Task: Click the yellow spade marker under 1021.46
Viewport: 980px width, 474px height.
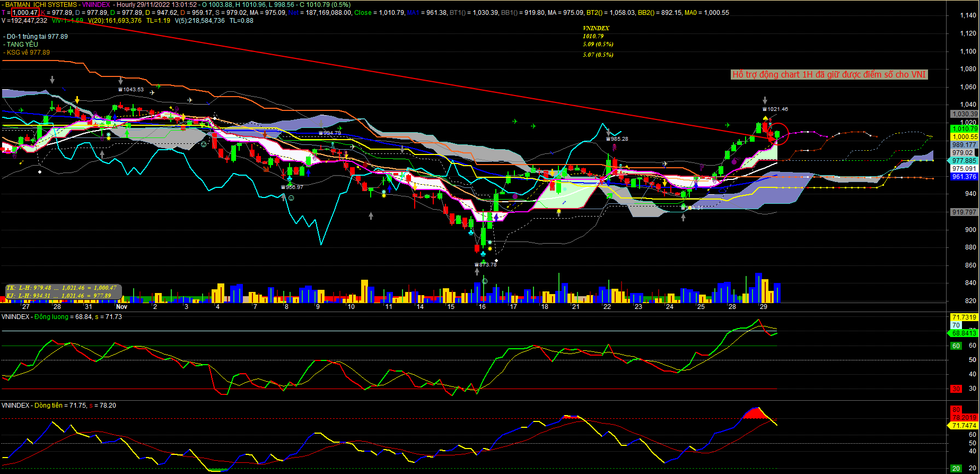Action: [765, 117]
